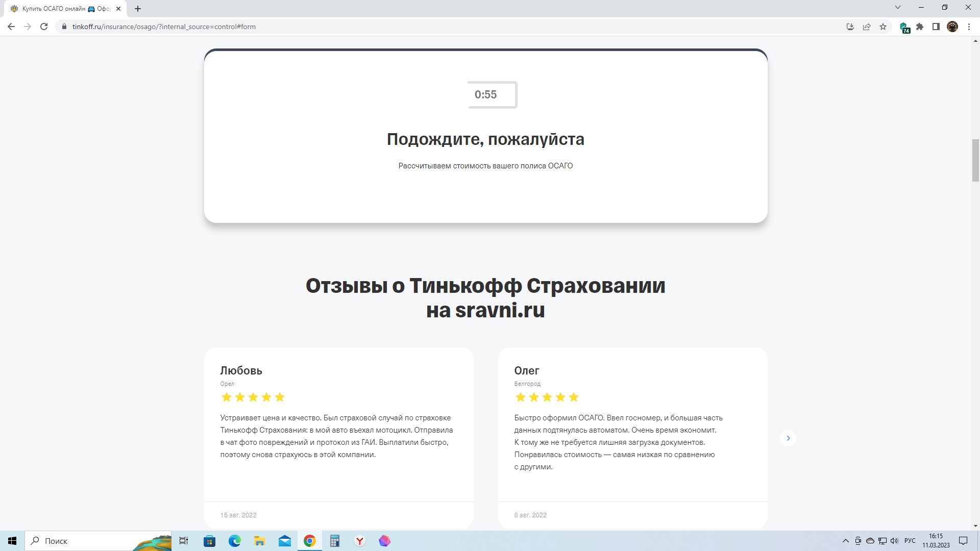Open the Extensions puzzle menu

coord(920,27)
